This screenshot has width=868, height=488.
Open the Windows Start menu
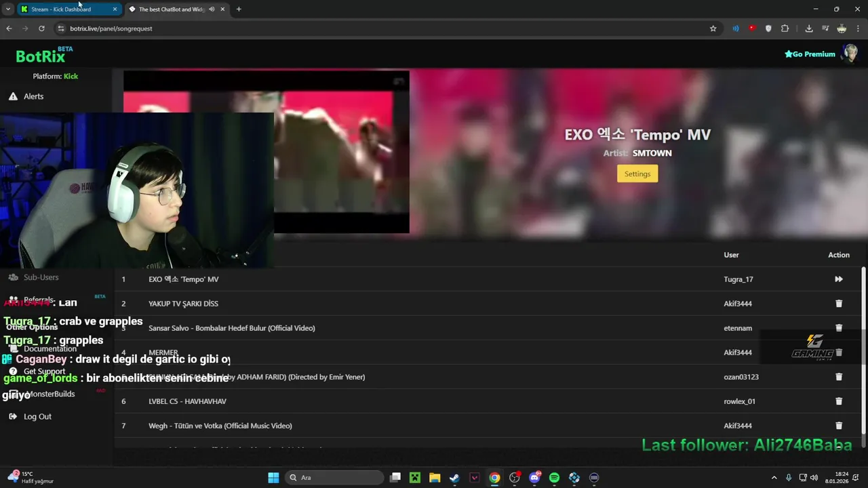273,478
